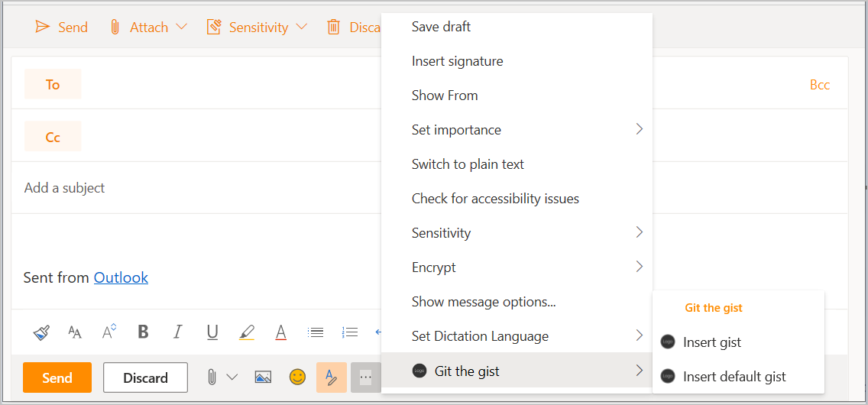Expand the Attach dropdown chevron in top toolbar
The width and height of the screenshot is (868, 405).
pos(182,27)
